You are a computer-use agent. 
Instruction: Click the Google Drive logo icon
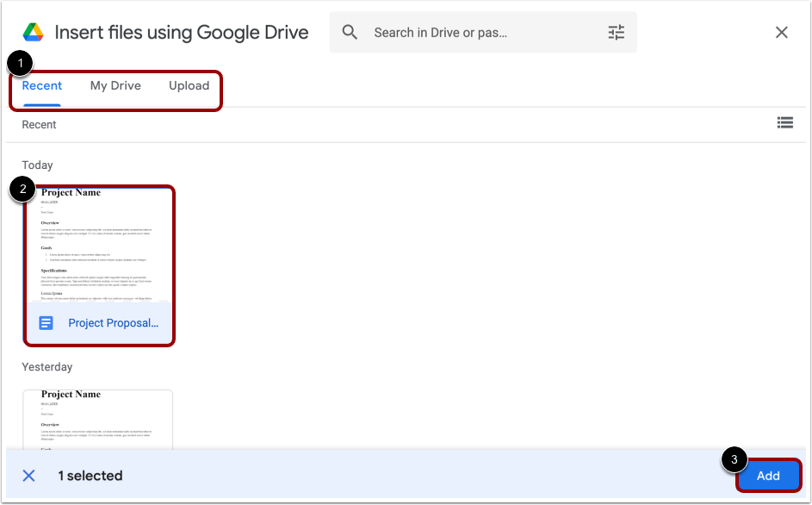(33, 32)
